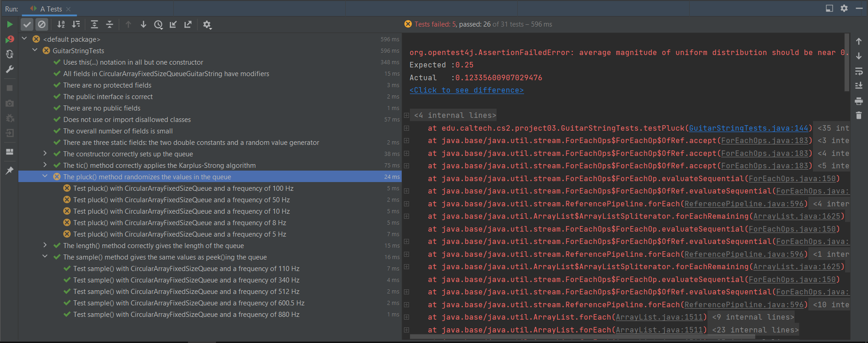Viewport: 868px width, 343px height.
Task: Expand all test tree nodes
Action: [x=94, y=24]
